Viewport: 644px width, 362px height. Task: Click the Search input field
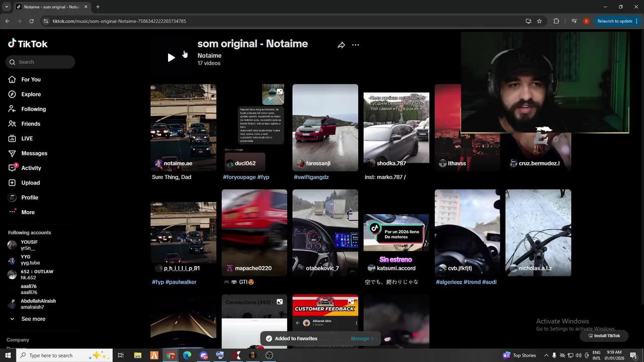(x=40, y=62)
